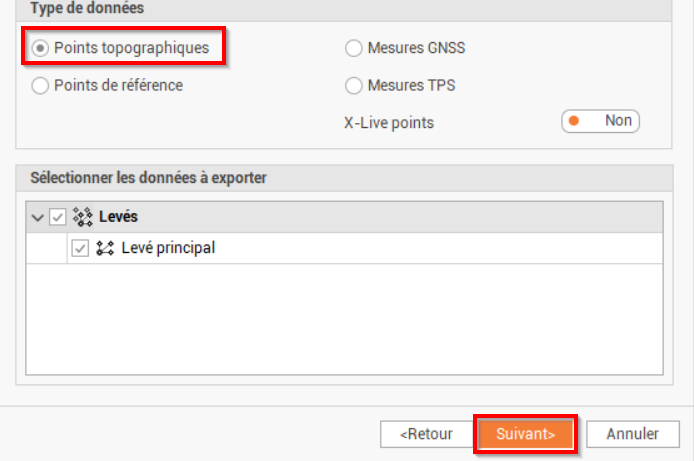Select the Points topographiques radio button
Screen dimensions: 694x461
click(41, 47)
